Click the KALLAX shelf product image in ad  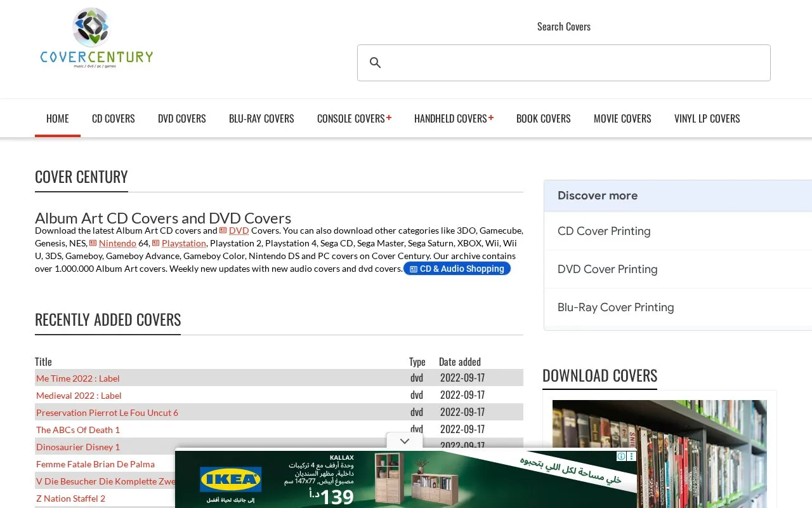click(416, 479)
